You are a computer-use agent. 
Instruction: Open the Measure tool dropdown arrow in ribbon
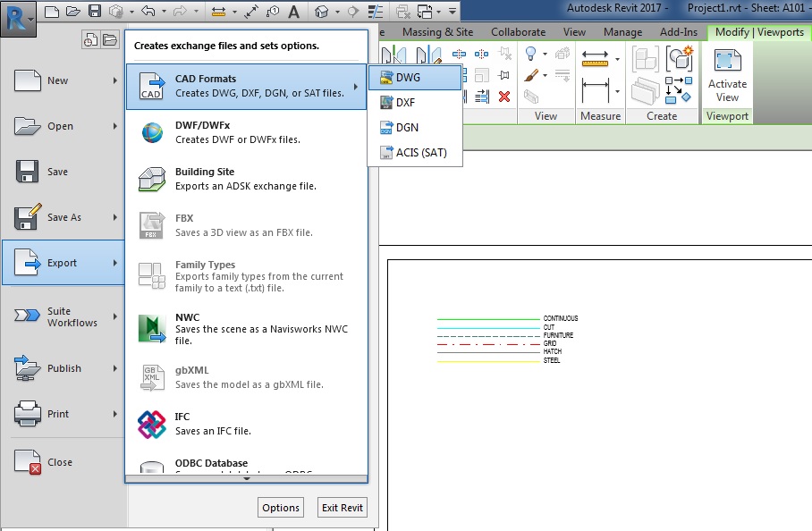pyautogui.click(x=617, y=59)
